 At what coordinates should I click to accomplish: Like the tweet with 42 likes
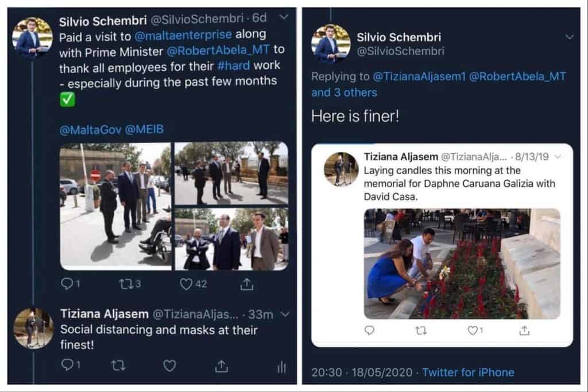pyautogui.click(x=186, y=284)
